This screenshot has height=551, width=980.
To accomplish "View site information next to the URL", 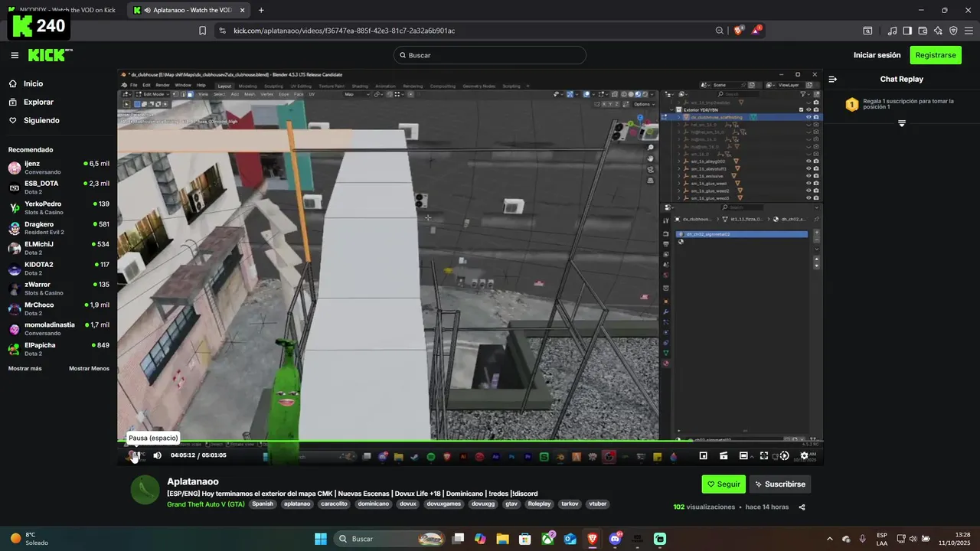I will tap(222, 31).
